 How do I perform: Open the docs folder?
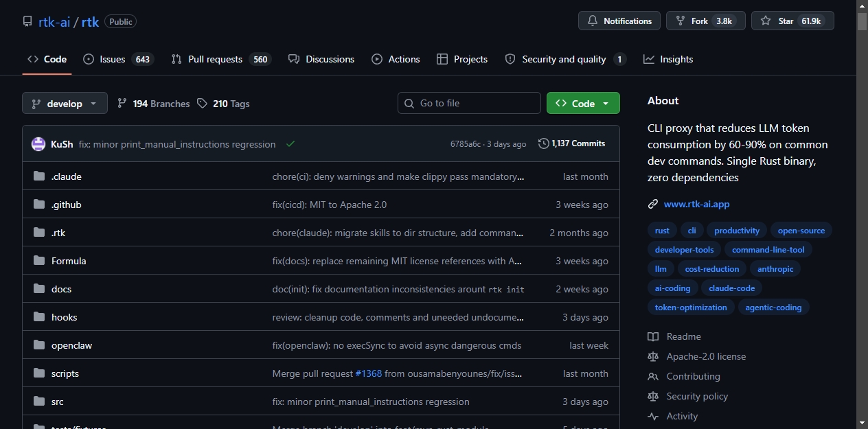pyautogui.click(x=61, y=289)
